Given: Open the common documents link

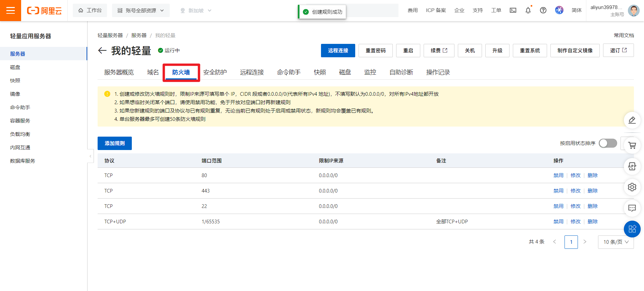Looking at the screenshot, I should 624,35.
